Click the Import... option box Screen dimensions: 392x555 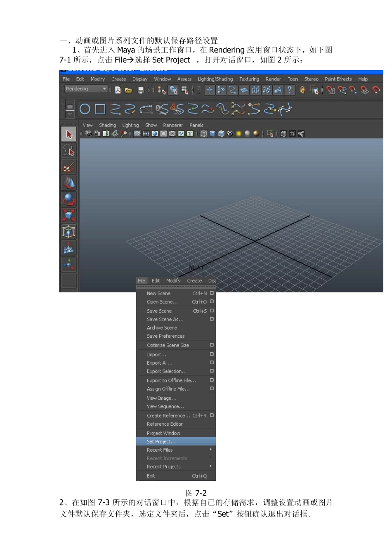click(x=212, y=354)
